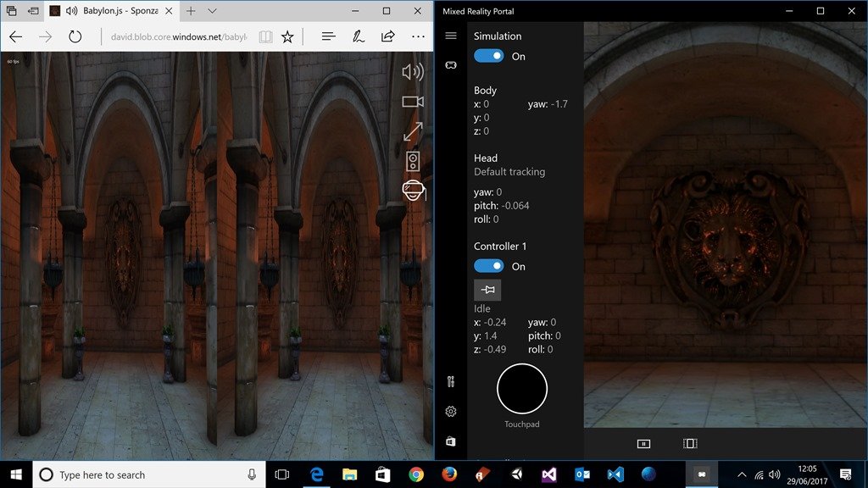
Task: Click the Make a Web Note pen icon
Action: point(359,36)
